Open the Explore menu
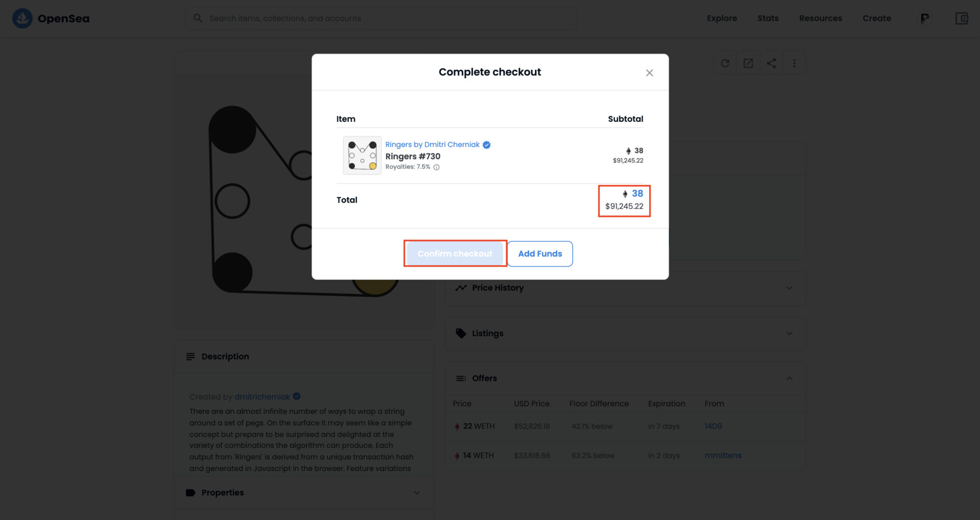980x520 pixels. click(722, 18)
